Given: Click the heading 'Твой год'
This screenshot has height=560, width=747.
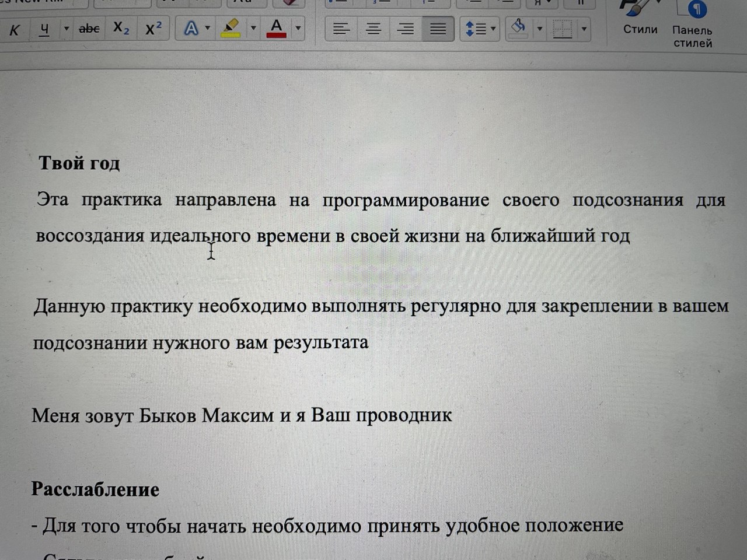Looking at the screenshot, I should pyautogui.click(x=79, y=163).
